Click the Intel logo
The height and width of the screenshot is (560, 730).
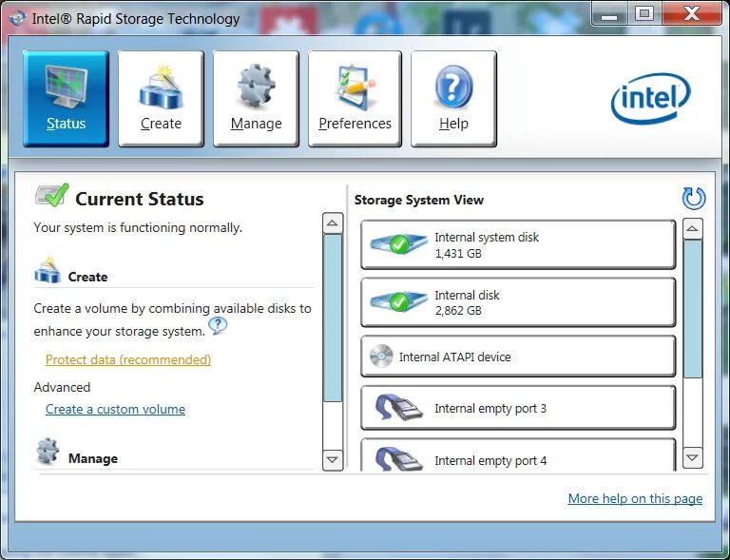(x=651, y=98)
